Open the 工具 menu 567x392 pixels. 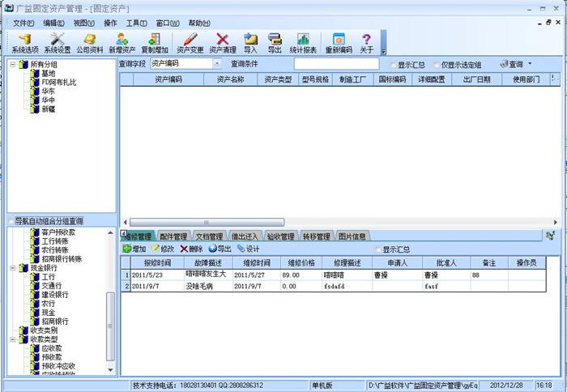tap(137, 23)
